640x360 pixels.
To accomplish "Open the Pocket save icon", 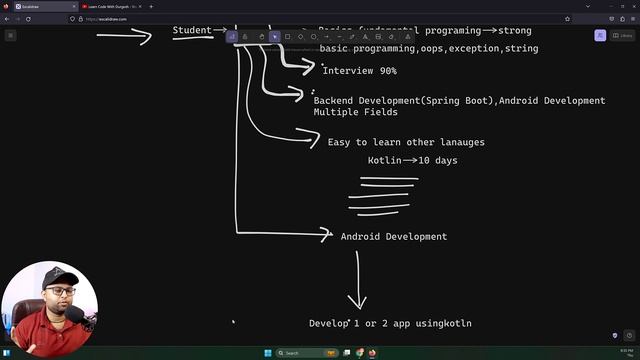I will [x=611, y=19].
